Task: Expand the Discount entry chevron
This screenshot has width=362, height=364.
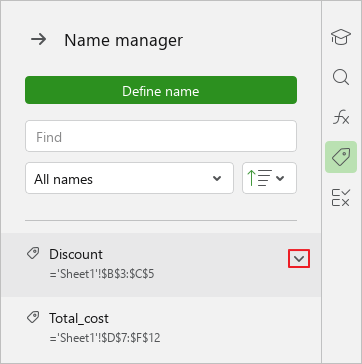Action: click(299, 258)
